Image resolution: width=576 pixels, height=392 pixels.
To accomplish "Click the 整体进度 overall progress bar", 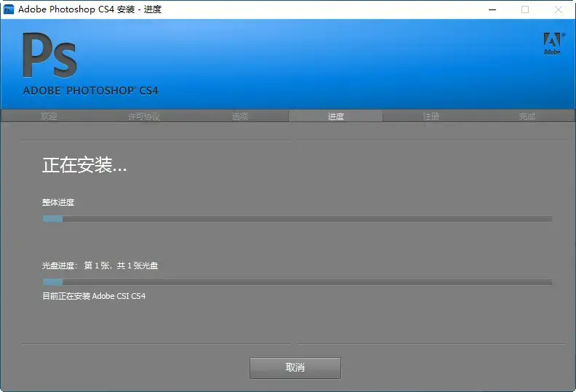I will (x=297, y=219).
